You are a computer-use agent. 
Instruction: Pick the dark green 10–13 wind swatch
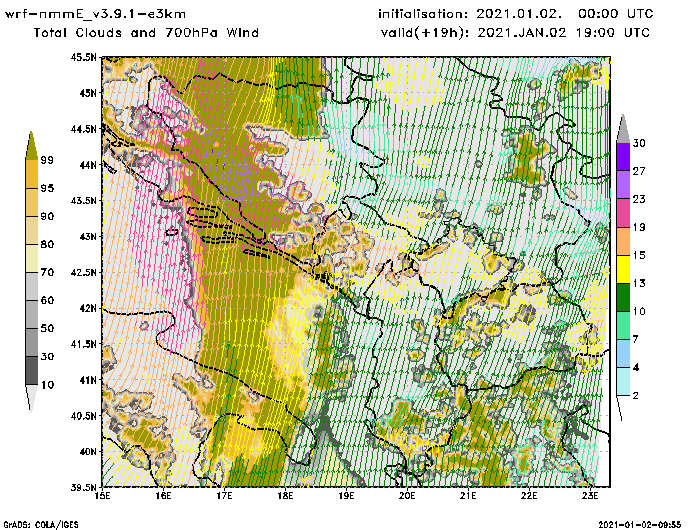pos(622,297)
